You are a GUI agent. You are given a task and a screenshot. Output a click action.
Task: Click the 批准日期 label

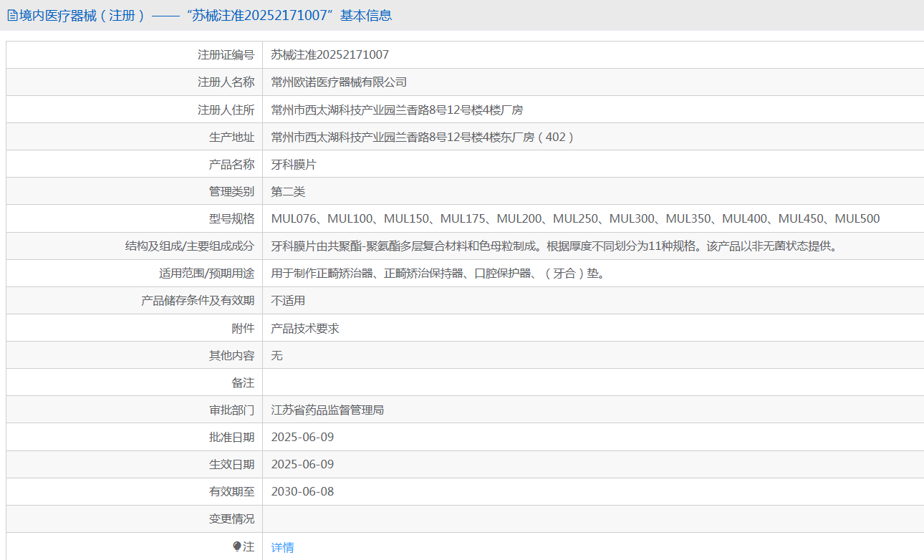pyautogui.click(x=231, y=437)
